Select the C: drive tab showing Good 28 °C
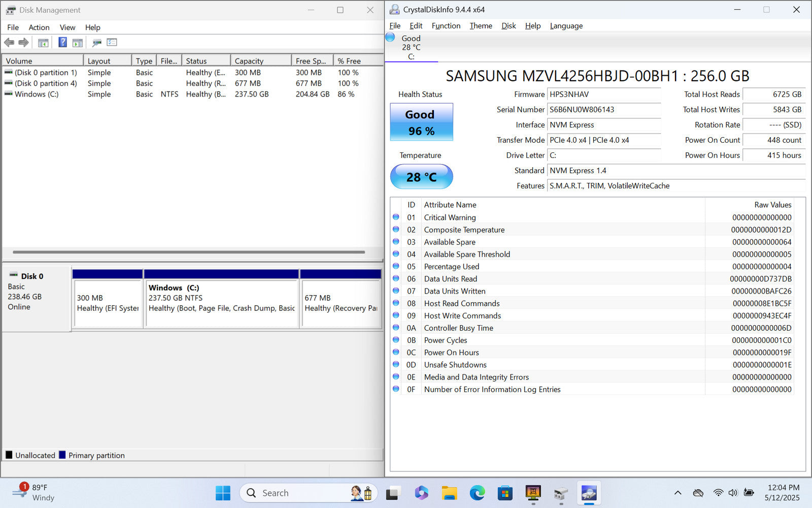 click(411, 47)
